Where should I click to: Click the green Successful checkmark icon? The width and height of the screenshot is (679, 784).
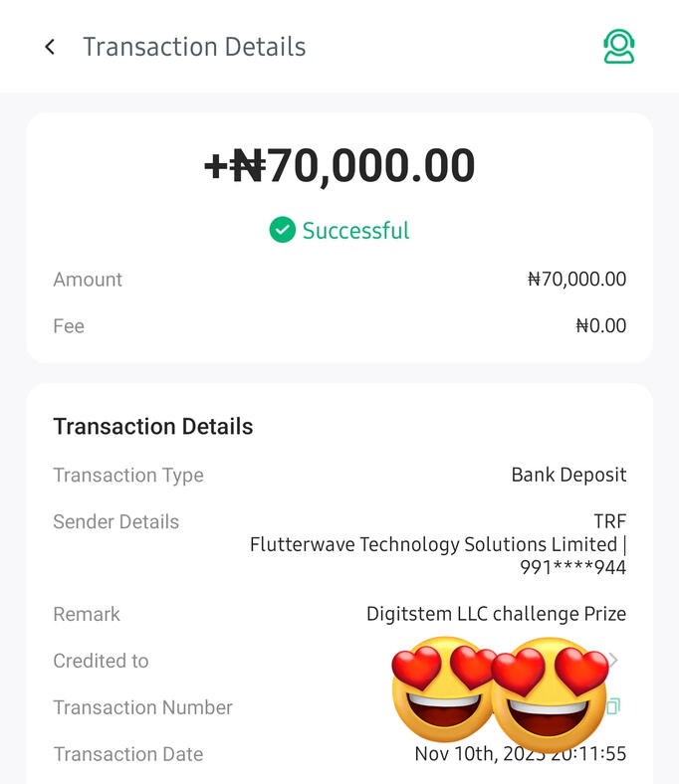(x=283, y=230)
